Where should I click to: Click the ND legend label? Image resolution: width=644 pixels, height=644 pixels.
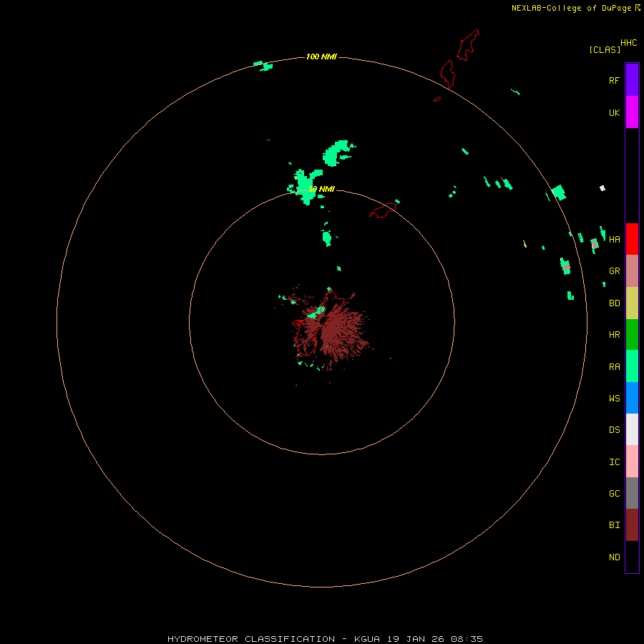pos(615,557)
